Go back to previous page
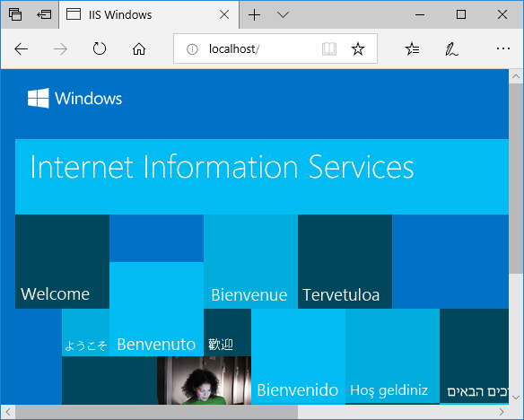Viewport: 524px width, 420px height. coord(21,49)
